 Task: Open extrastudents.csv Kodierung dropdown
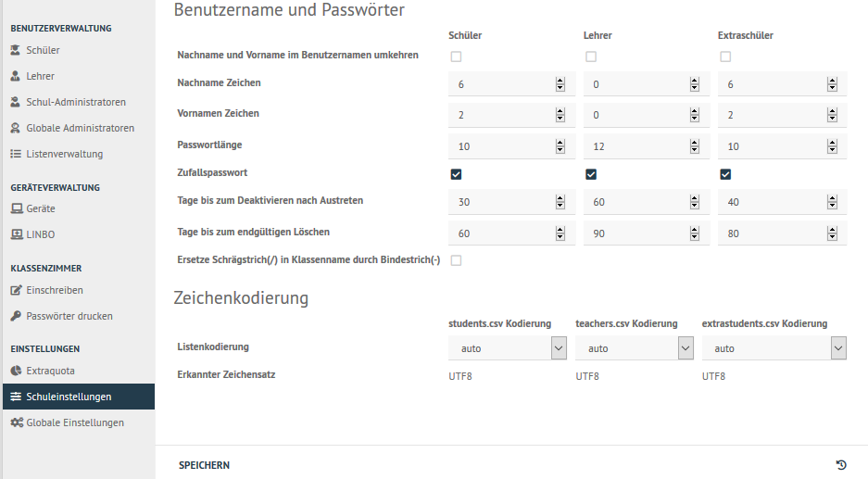[x=774, y=348]
